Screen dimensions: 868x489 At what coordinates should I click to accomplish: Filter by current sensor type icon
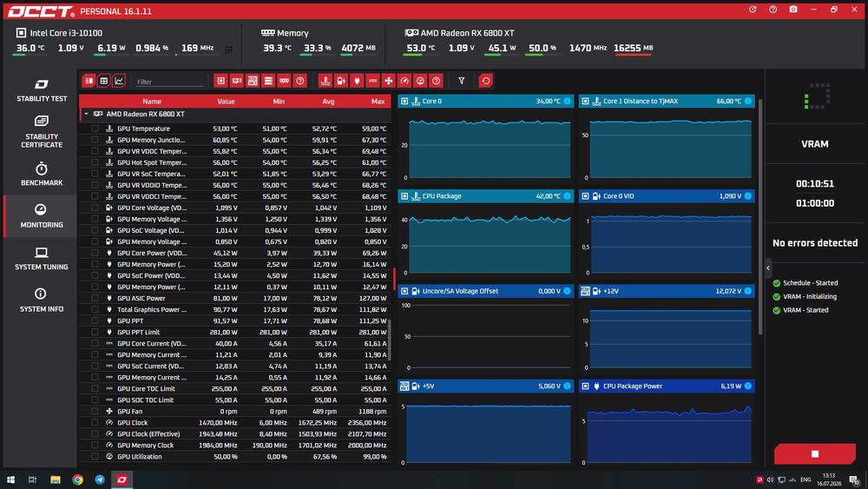click(372, 81)
